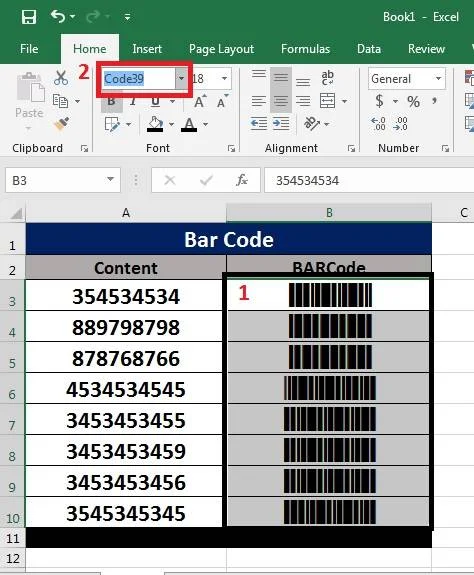Decrease the font size
The width and height of the screenshot is (474, 575).
(222, 101)
